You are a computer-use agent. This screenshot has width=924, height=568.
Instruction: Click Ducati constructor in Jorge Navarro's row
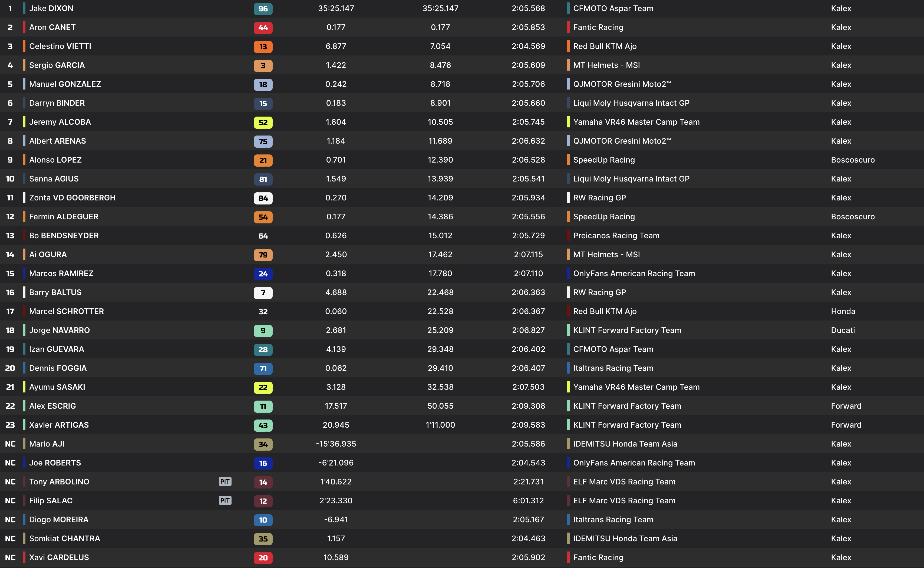click(x=843, y=330)
